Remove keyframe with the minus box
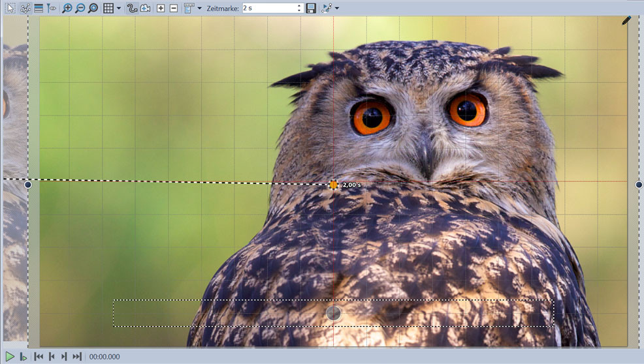This screenshot has width=644, height=364. [174, 8]
